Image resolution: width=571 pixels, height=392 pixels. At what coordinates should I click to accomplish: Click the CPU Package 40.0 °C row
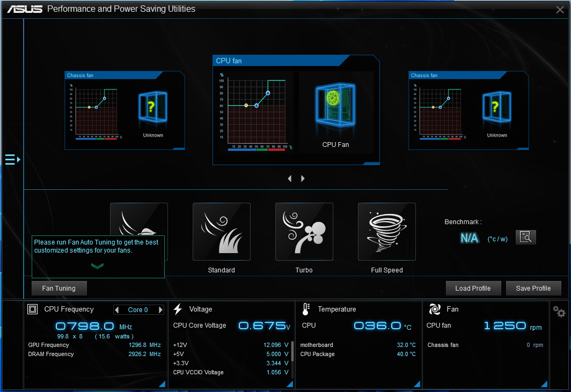(358, 354)
